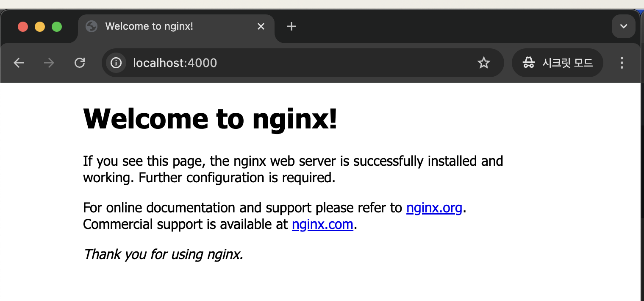
Task: Open a new tab with plus button
Action: coord(291,26)
